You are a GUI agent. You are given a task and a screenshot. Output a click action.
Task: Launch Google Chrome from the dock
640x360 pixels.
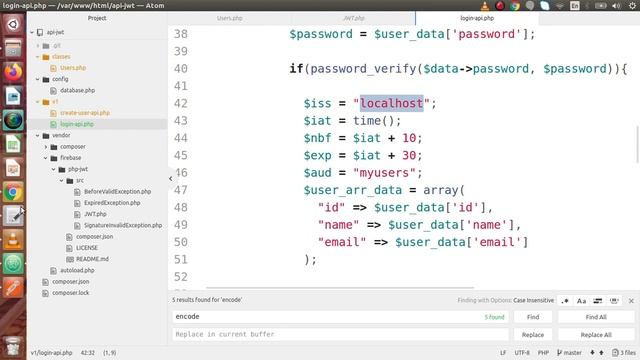click(x=13, y=192)
